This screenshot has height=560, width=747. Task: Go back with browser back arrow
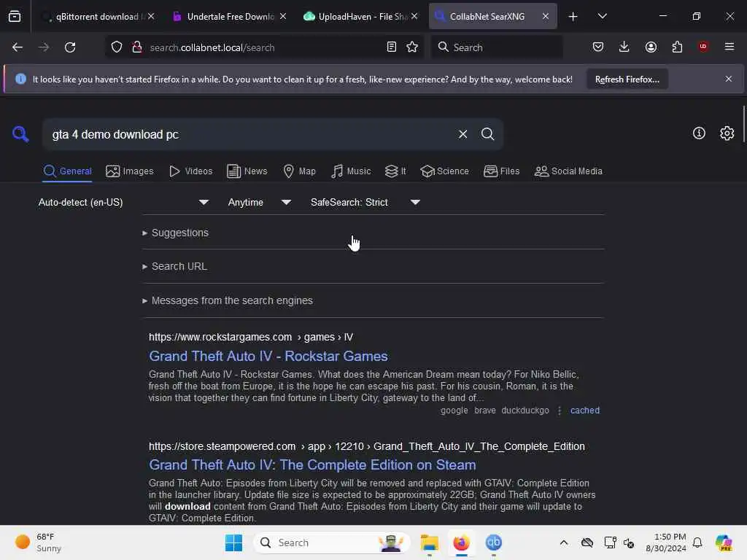(x=18, y=47)
